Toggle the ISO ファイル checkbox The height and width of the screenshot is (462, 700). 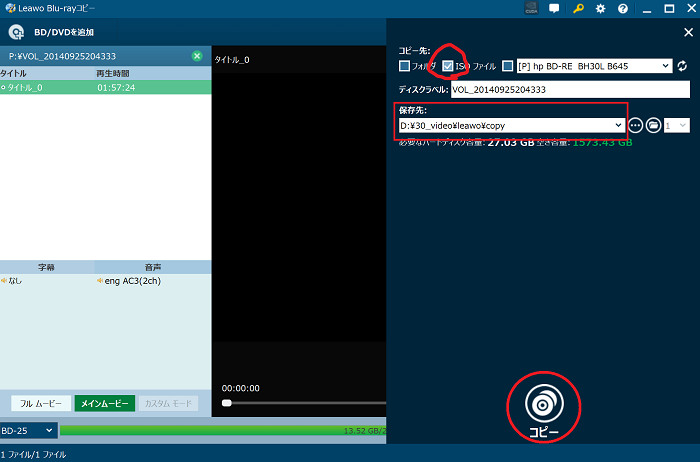pos(447,66)
